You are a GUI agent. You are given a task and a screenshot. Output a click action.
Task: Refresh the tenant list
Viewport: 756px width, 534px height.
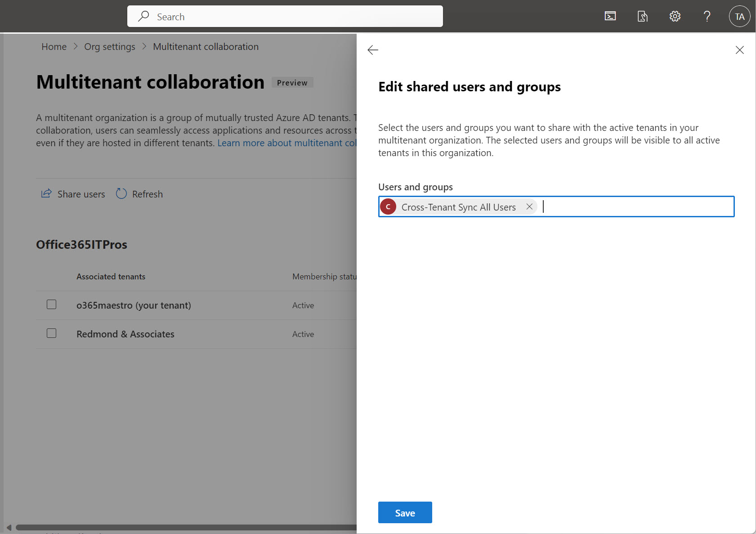coord(139,194)
